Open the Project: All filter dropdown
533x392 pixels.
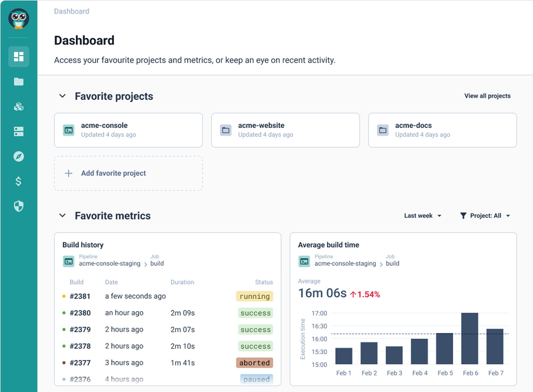(485, 216)
